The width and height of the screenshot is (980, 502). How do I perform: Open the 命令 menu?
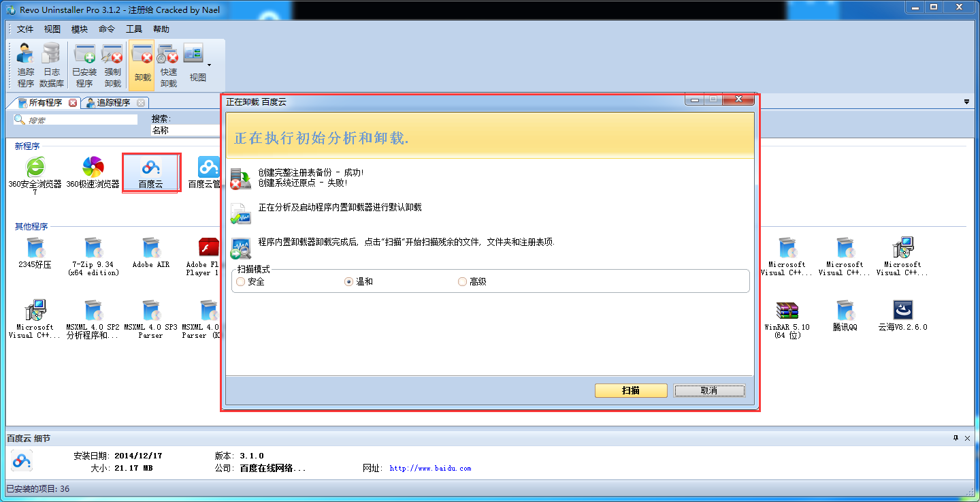[x=107, y=29]
